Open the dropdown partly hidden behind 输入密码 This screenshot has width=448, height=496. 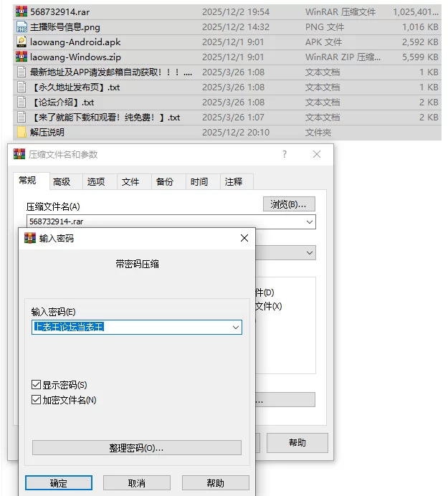[310, 253]
